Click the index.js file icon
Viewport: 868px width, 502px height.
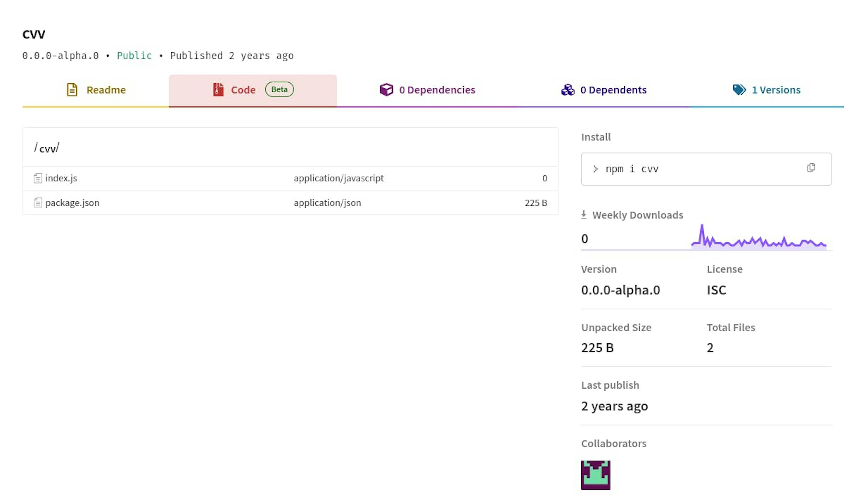pyautogui.click(x=38, y=178)
